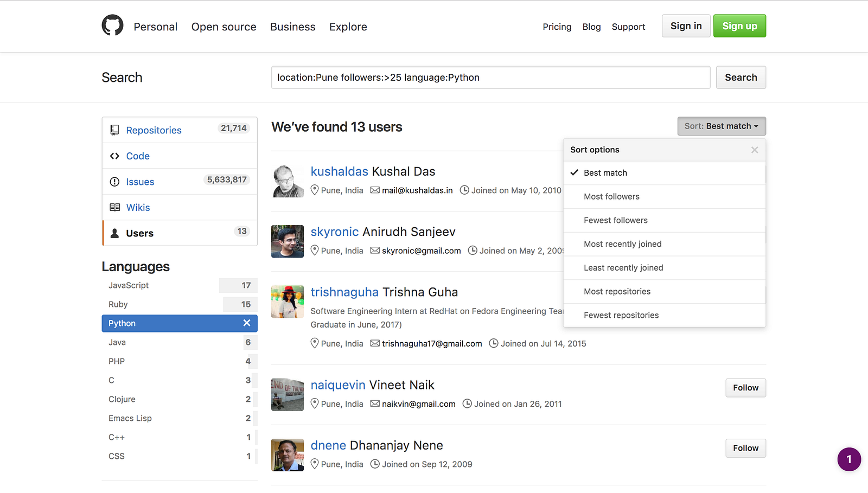This screenshot has height=493, width=868.
Task: Select Best match sort option
Action: pyautogui.click(x=605, y=173)
